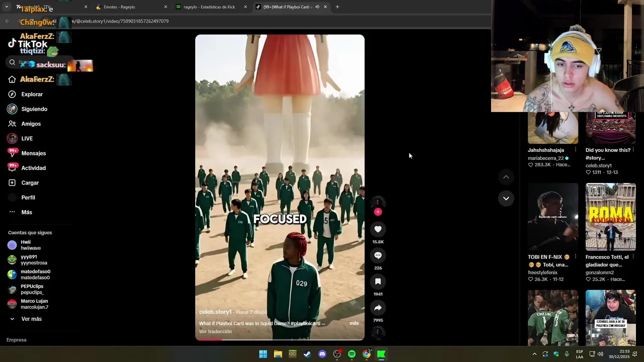Open a new browser tab

pyautogui.click(x=337, y=7)
